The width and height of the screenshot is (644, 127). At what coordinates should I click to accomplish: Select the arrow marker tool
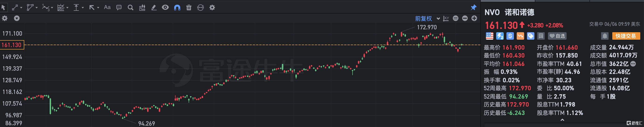click(92, 8)
